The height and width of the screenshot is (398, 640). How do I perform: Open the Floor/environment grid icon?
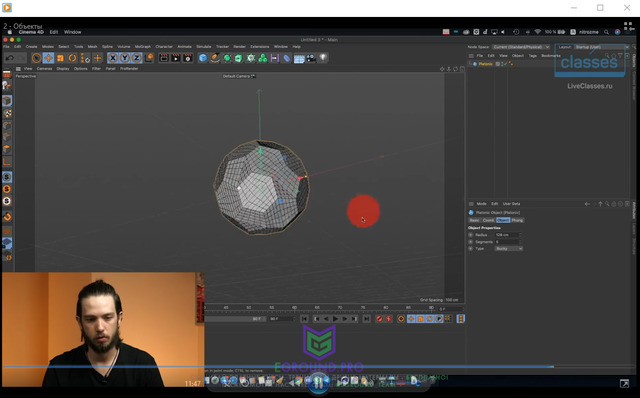pos(299,58)
